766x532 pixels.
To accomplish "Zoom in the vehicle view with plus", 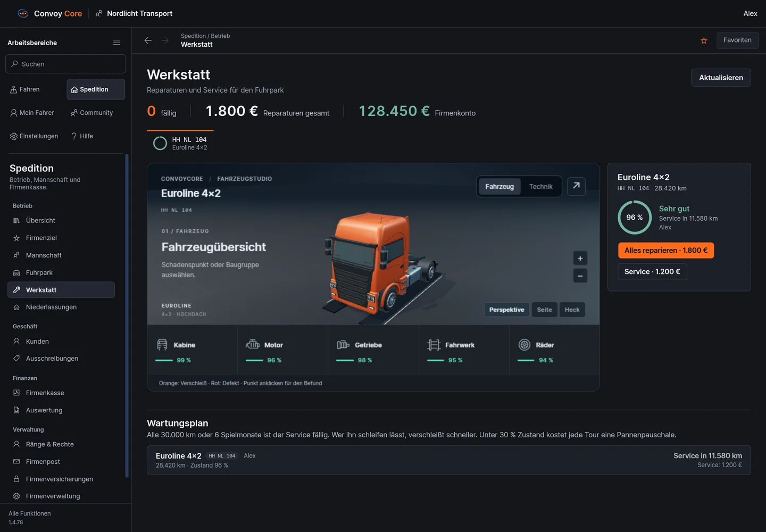I will 580,259.
